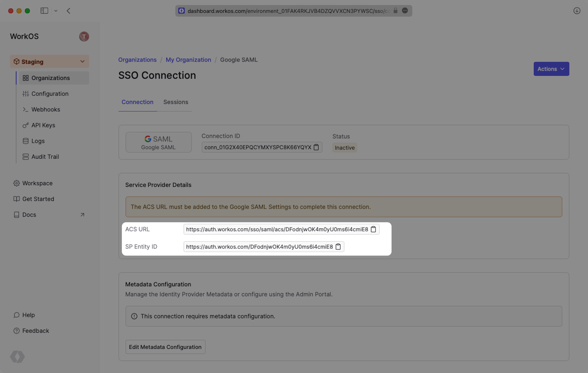Image resolution: width=588 pixels, height=373 pixels.
Task: Select the Connection tab
Action: pyautogui.click(x=138, y=102)
